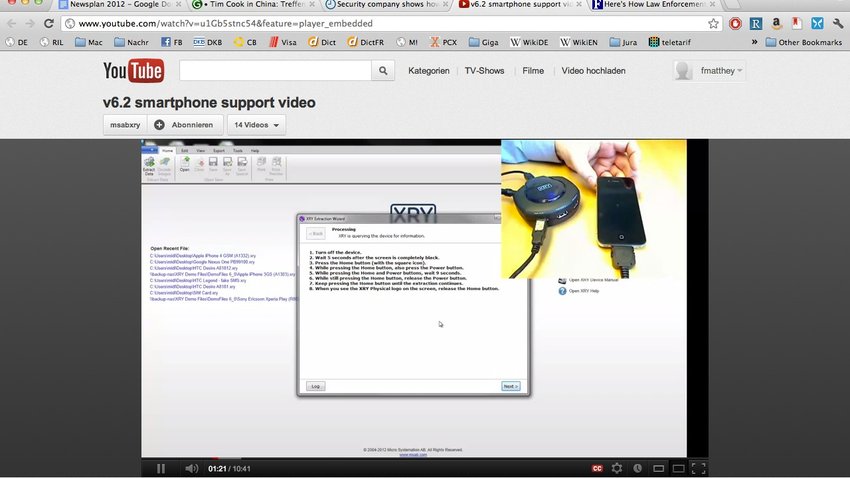Pause the video playback
Viewport: 850px width, 478px height.
tap(161, 469)
